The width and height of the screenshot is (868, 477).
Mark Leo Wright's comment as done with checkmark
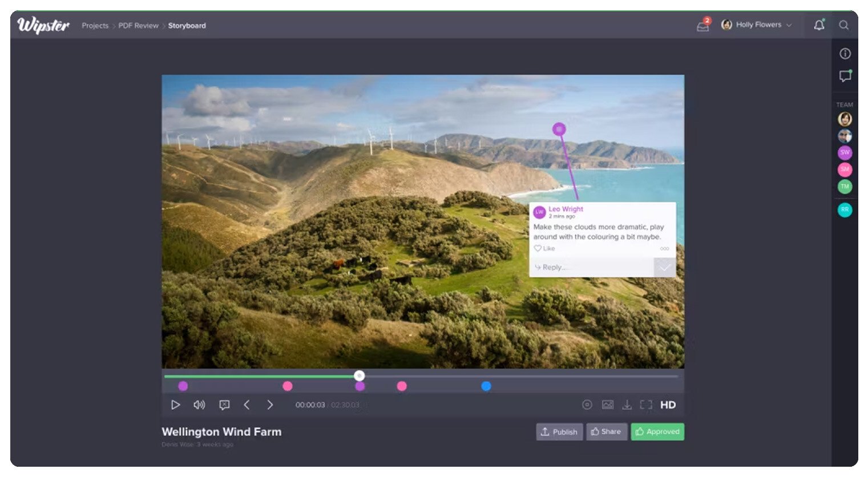click(665, 268)
